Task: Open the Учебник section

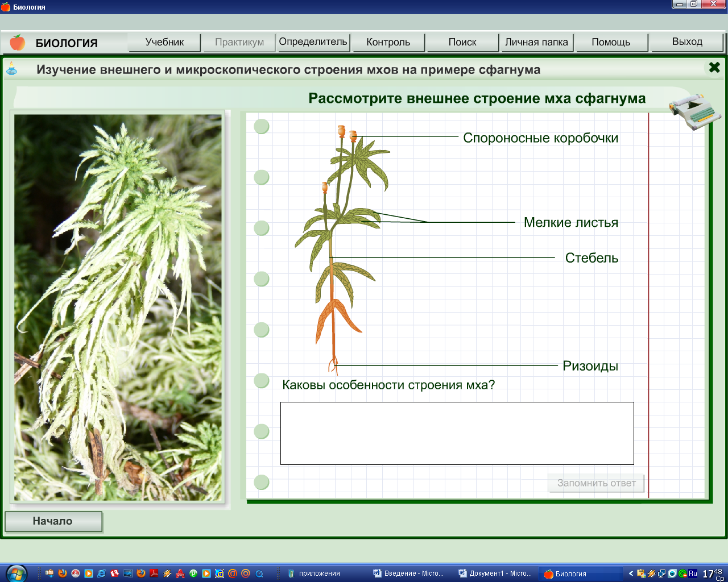Action: click(165, 42)
